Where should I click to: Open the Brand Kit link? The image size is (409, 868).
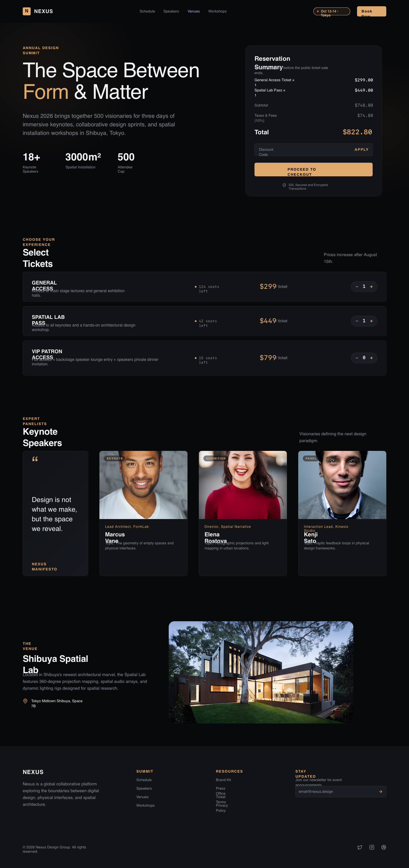coord(223,780)
